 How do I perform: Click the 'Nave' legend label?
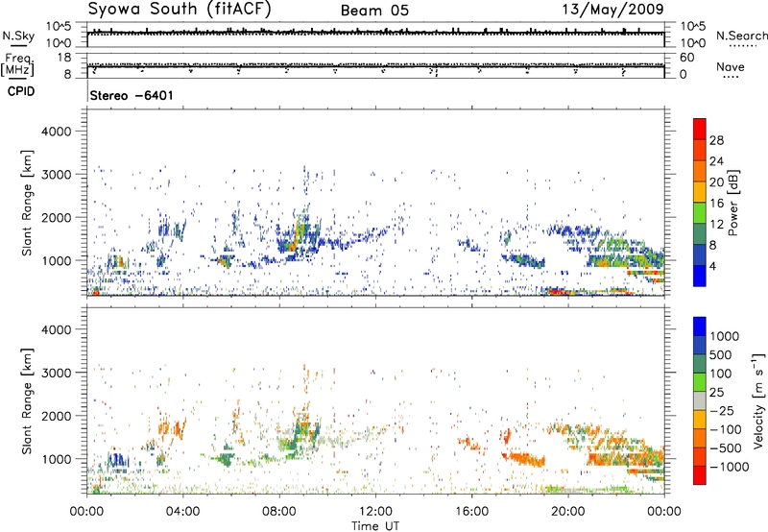pos(731,66)
